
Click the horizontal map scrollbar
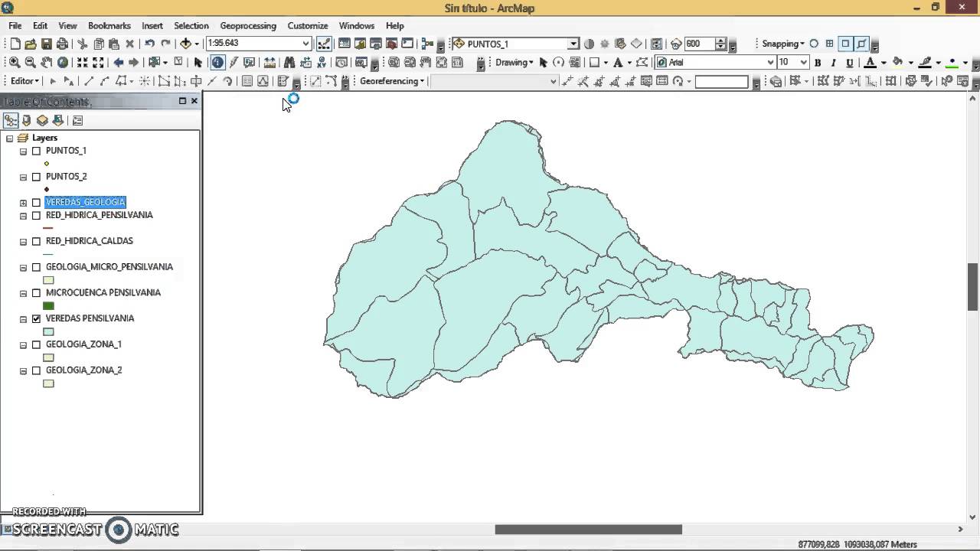[590, 529]
